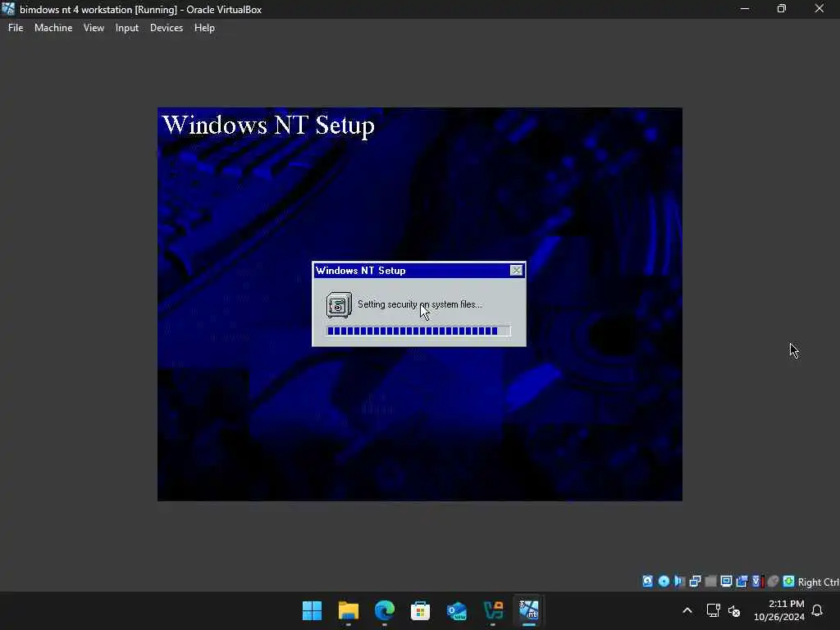Click the green keyboard capture arrow indicator
The image size is (840, 630).
pyautogui.click(x=788, y=582)
